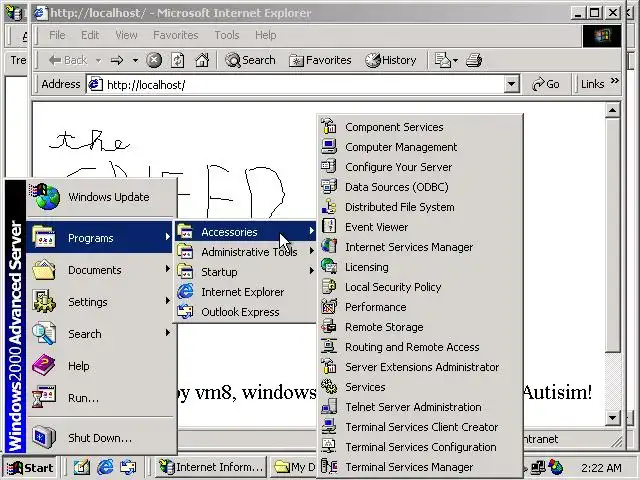Open the File menu in Internet Explorer
The image size is (640, 480).
point(57,35)
